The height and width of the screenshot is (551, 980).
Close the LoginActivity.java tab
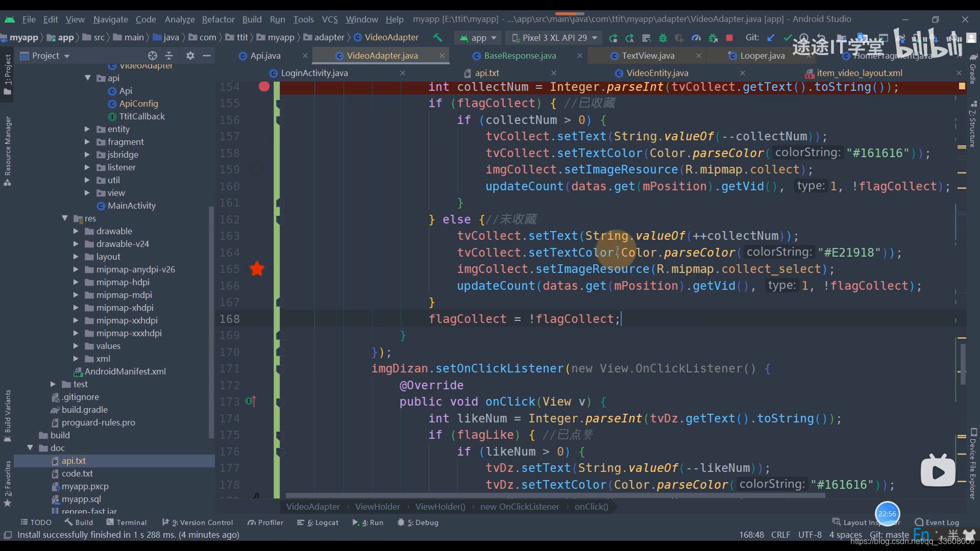coord(403,73)
